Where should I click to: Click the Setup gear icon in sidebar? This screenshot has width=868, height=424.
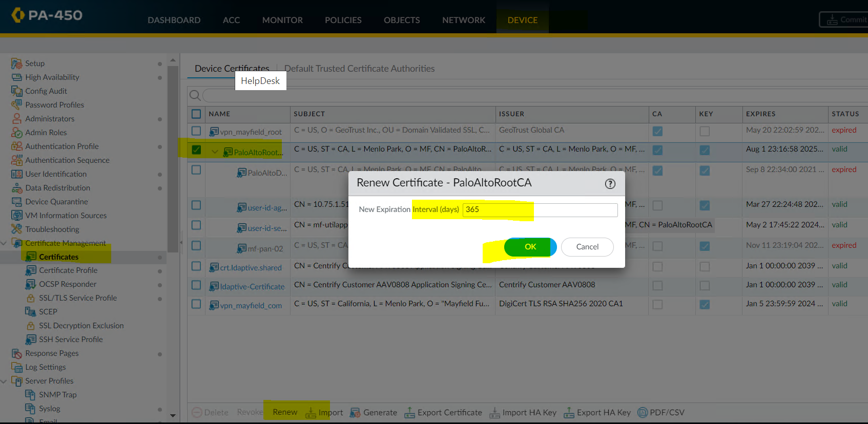click(x=16, y=63)
